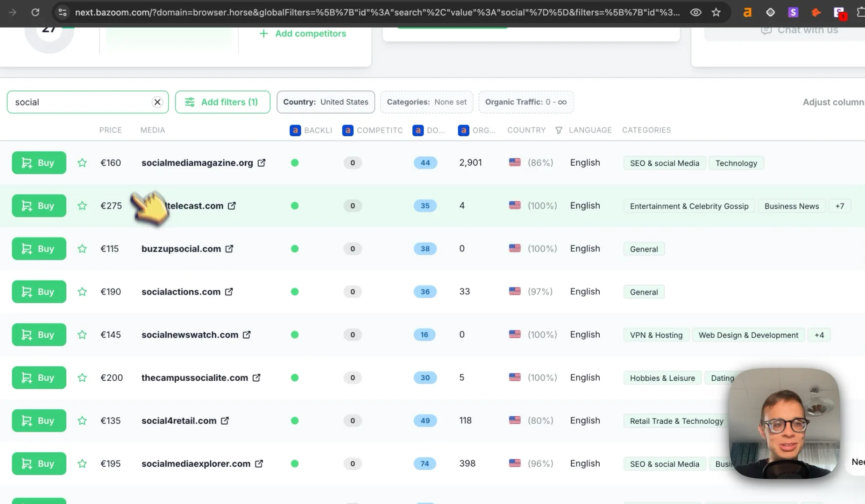Toggle favorite star for social4retail.com
865x504 pixels.
click(82, 420)
